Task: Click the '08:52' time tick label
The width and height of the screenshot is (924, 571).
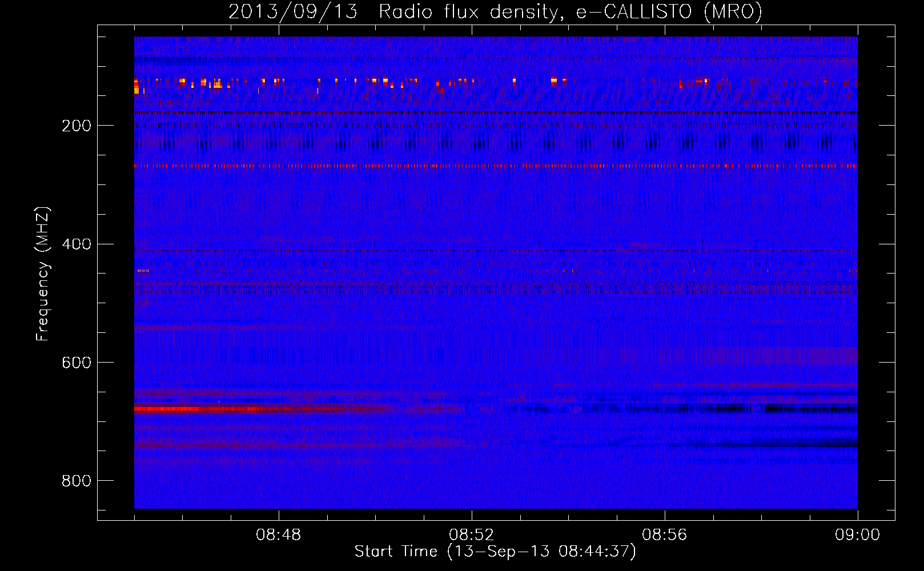Action: click(472, 535)
